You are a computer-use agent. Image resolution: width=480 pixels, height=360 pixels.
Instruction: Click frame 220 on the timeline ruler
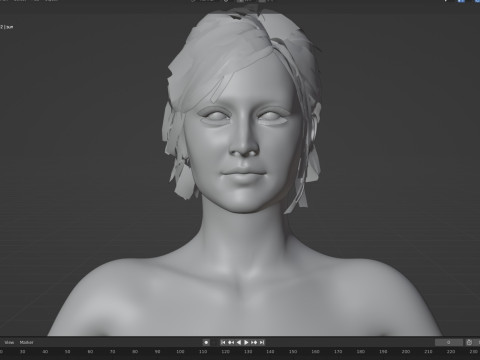[x=451, y=352]
